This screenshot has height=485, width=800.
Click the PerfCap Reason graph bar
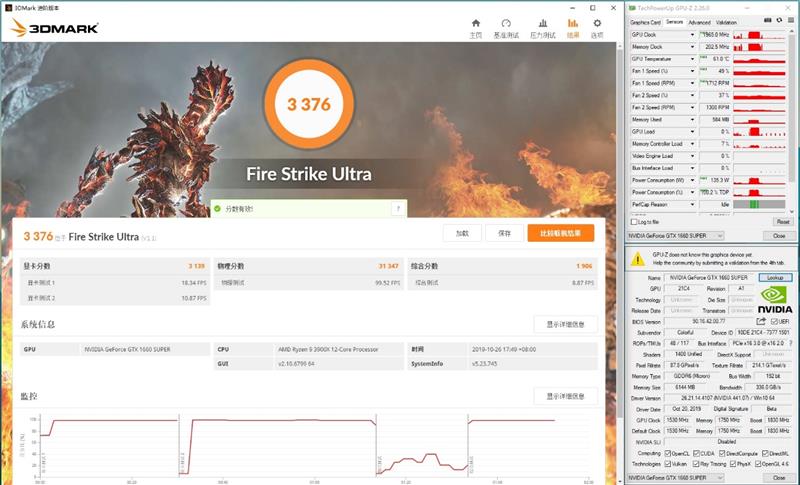(x=759, y=205)
